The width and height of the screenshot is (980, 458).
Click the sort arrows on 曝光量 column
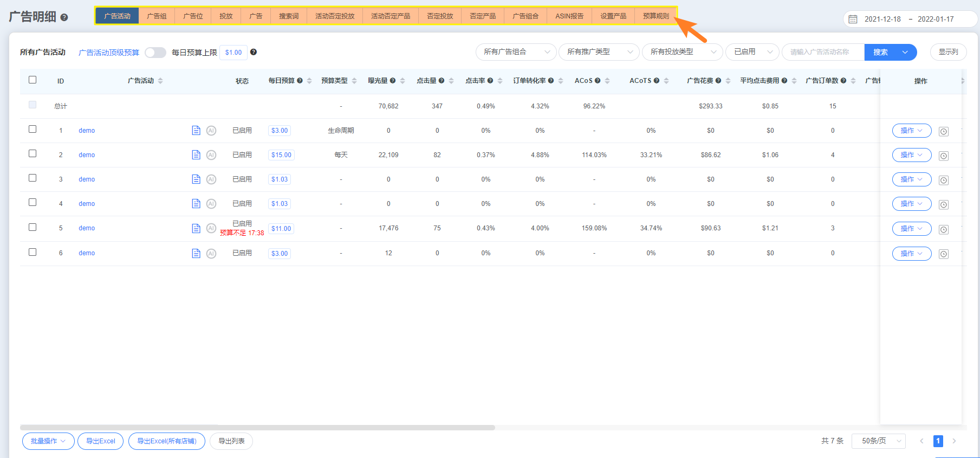coord(403,81)
